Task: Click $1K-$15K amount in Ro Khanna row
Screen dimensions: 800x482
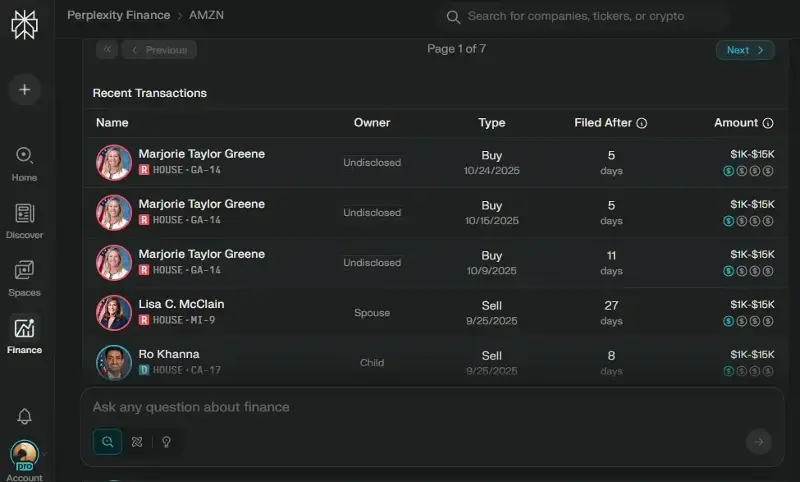Action: tap(752, 354)
